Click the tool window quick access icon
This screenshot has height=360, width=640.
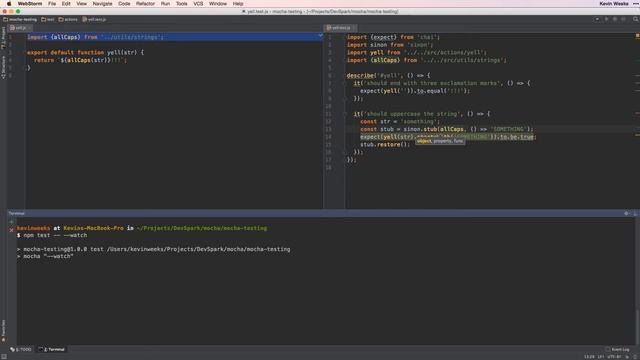4,356
